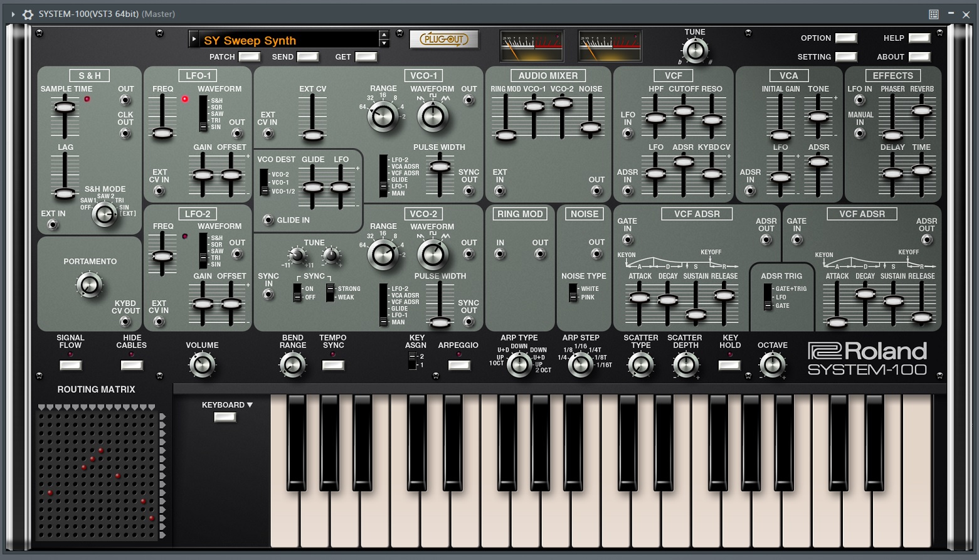Image resolution: width=979 pixels, height=560 pixels.
Task: Click the LFO-1 waveform selector switch
Action: (203, 114)
